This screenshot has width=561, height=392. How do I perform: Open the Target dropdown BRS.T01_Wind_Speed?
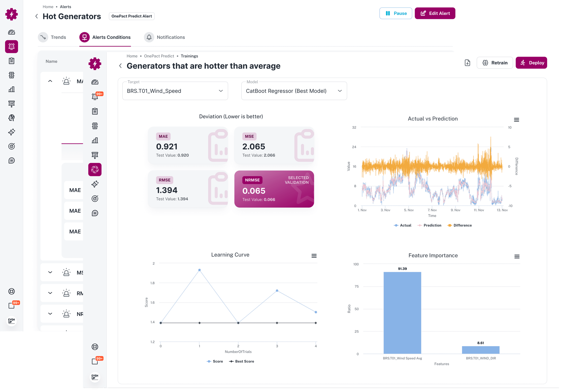point(175,91)
